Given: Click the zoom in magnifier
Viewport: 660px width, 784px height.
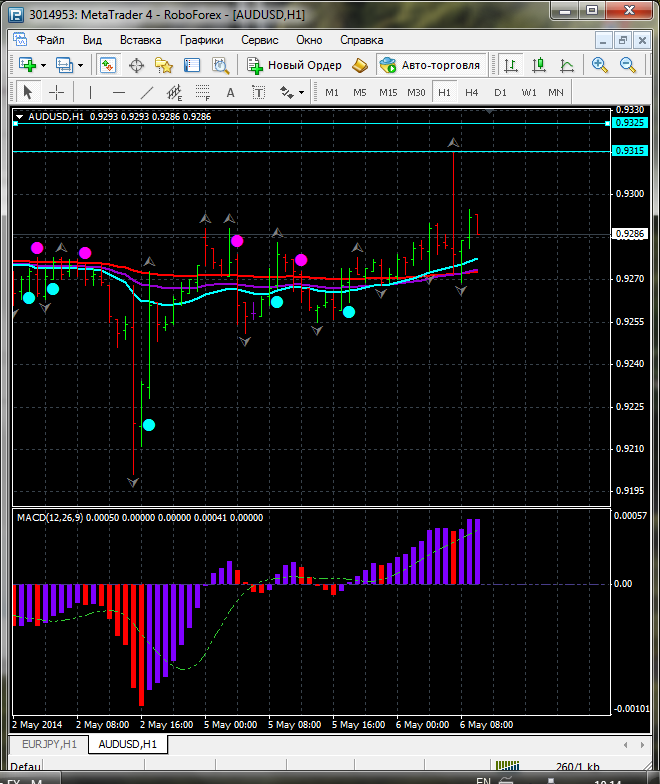Looking at the screenshot, I should tap(600, 65).
